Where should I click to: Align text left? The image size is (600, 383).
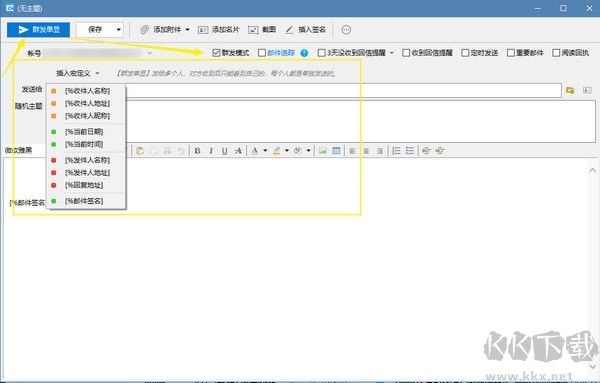tap(352, 151)
